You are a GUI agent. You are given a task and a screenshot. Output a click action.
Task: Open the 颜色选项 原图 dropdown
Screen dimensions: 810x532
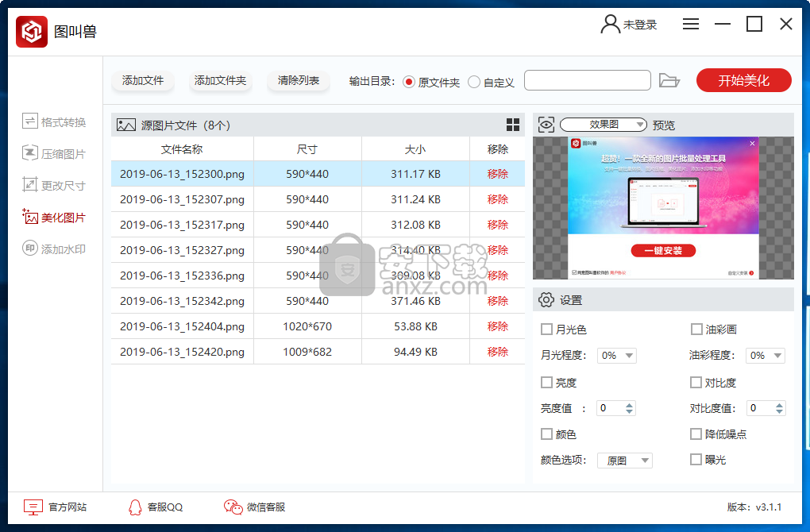click(x=625, y=461)
